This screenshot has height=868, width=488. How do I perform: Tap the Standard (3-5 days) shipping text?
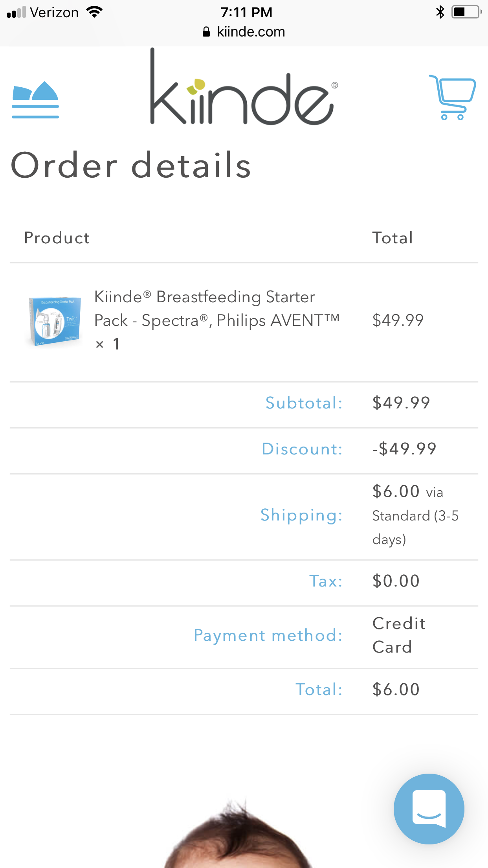tap(415, 527)
